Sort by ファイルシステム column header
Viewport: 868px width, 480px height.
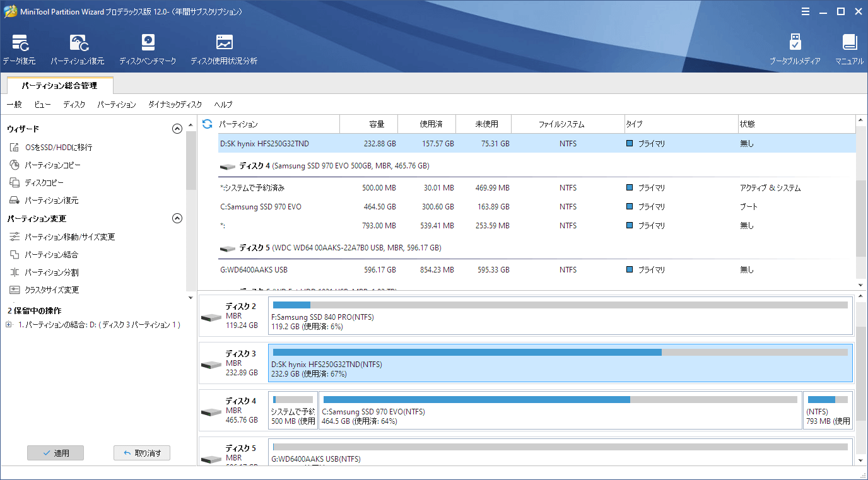[568, 124]
